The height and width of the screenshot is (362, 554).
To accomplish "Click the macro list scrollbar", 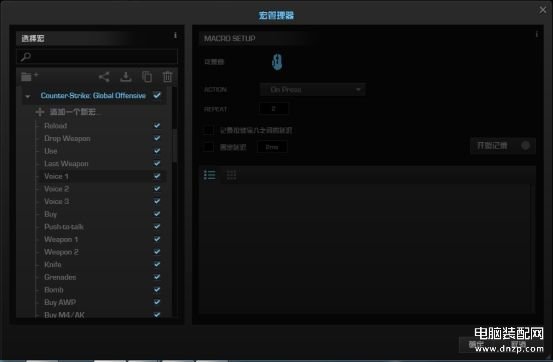I will tap(175, 146).
